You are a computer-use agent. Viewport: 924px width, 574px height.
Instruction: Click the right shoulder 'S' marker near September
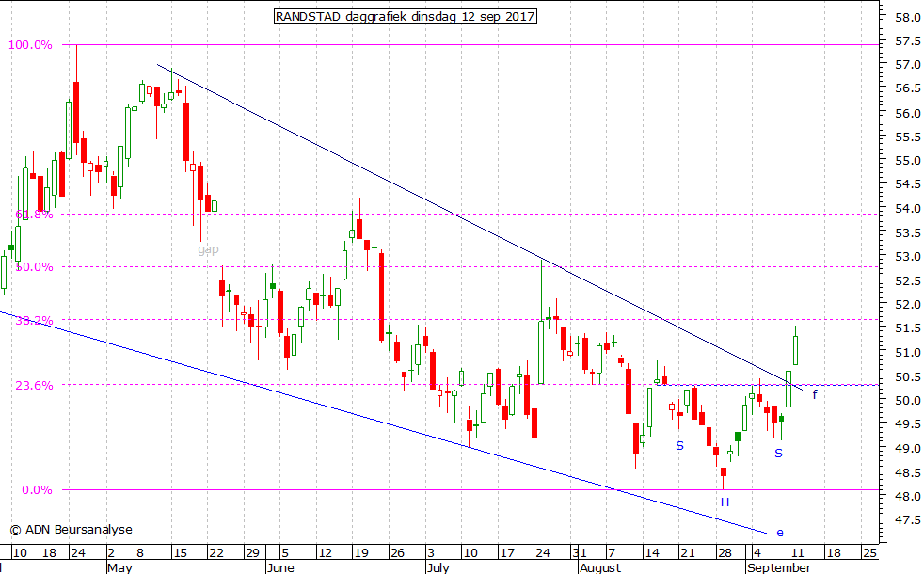click(x=778, y=454)
